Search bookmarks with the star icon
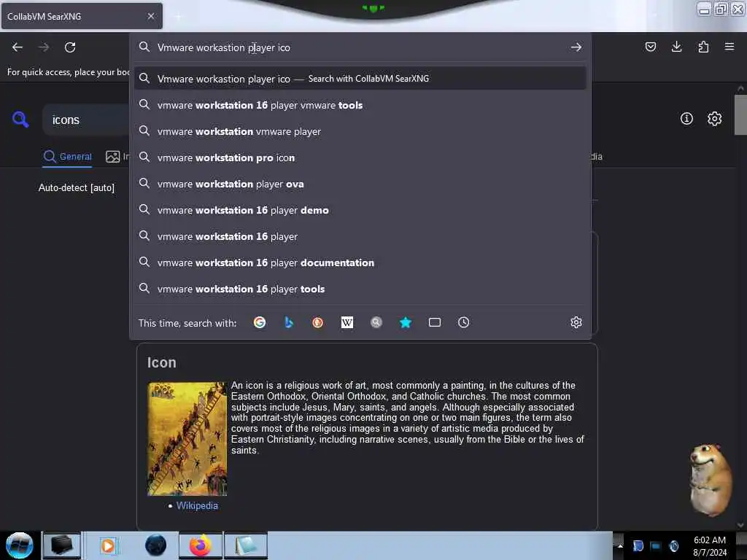 [x=406, y=322]
